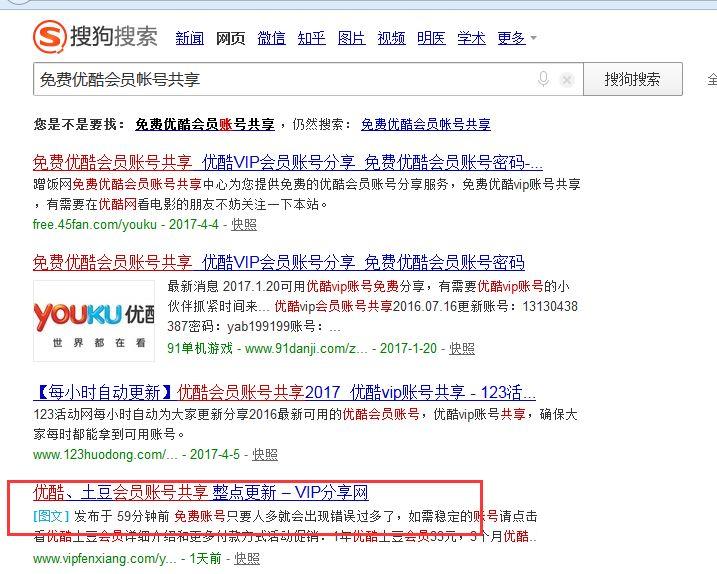Image resolution: width=717 pixels, height=574 pixels.
Task: Open second result title from 91单机游戏
Action: [x=278, y=262]
